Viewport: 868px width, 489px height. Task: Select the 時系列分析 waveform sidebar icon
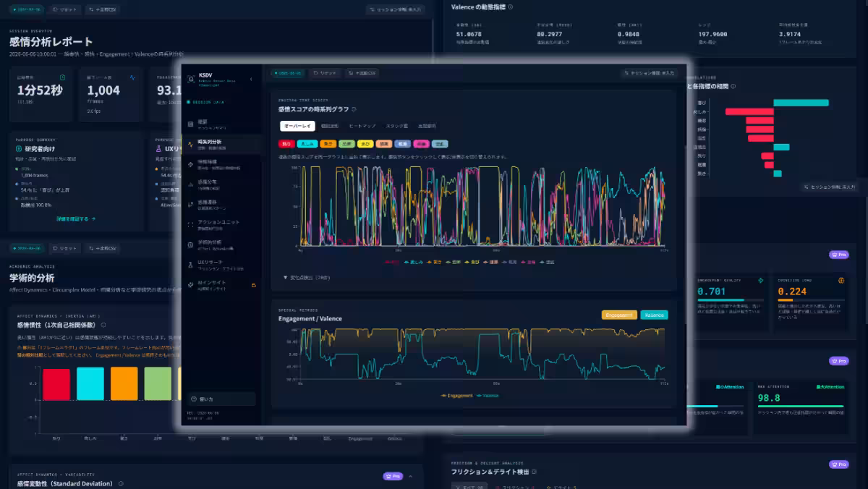click(191, 144)
